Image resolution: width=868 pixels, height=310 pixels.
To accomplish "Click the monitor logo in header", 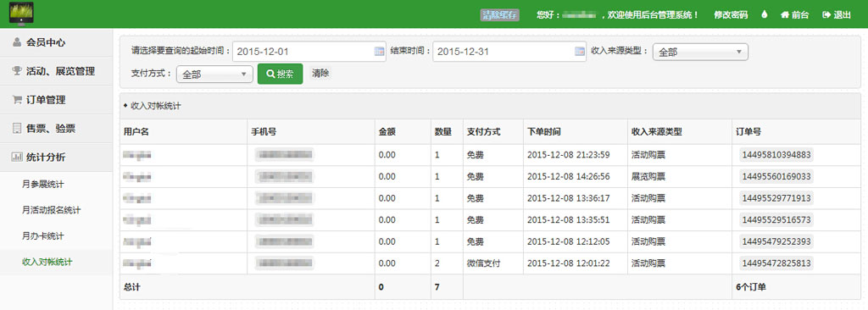I will pyautogui.click(x=21, y=14).
